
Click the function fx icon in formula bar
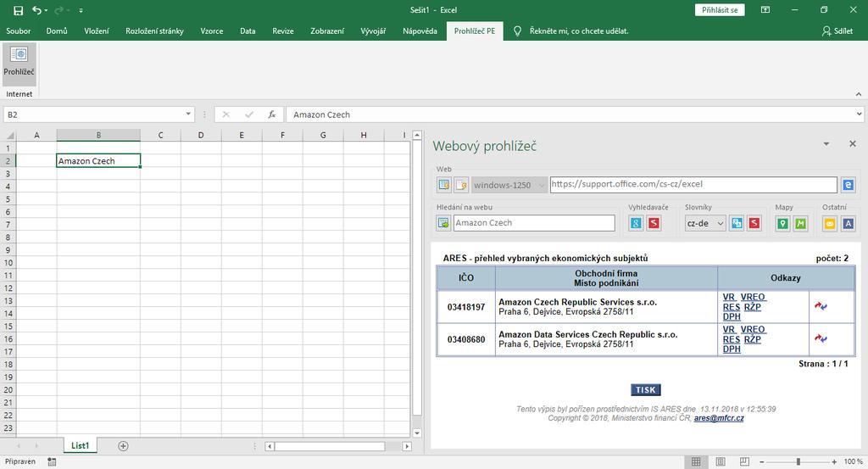coord(272,114)
